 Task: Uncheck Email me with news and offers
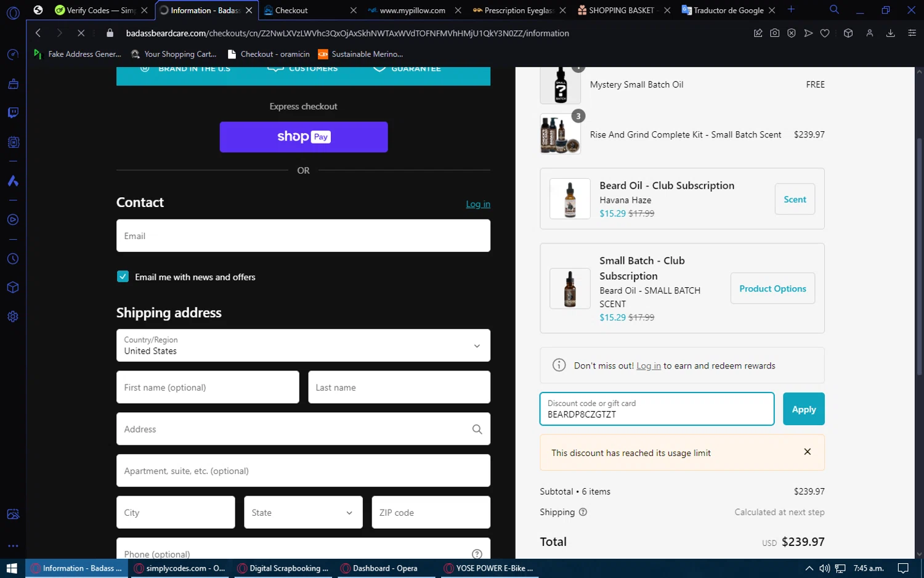(123, 277)
